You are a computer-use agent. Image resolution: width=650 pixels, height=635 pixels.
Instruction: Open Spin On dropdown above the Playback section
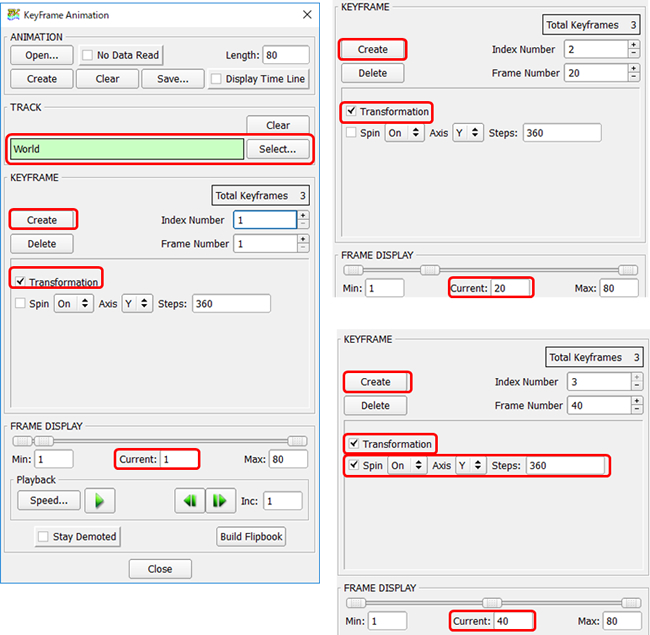click(72, 304)
